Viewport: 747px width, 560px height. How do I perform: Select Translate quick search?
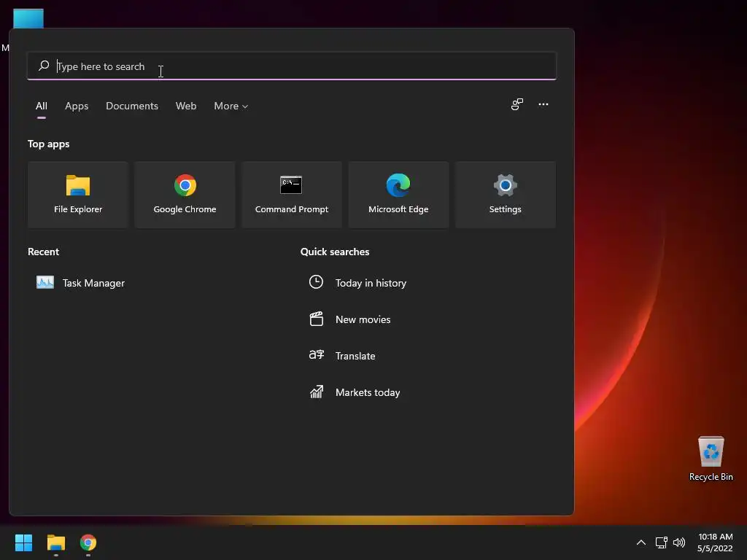point(355,356)
